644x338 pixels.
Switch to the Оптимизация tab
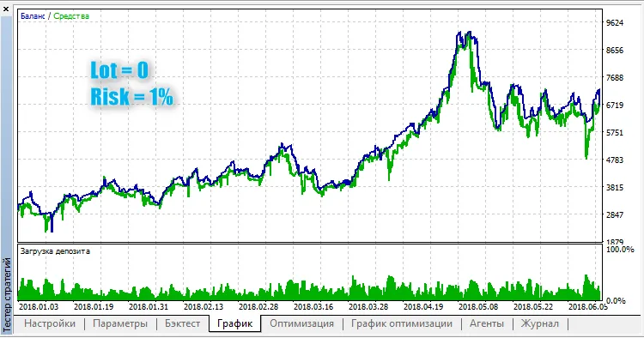tap(301, 323)
